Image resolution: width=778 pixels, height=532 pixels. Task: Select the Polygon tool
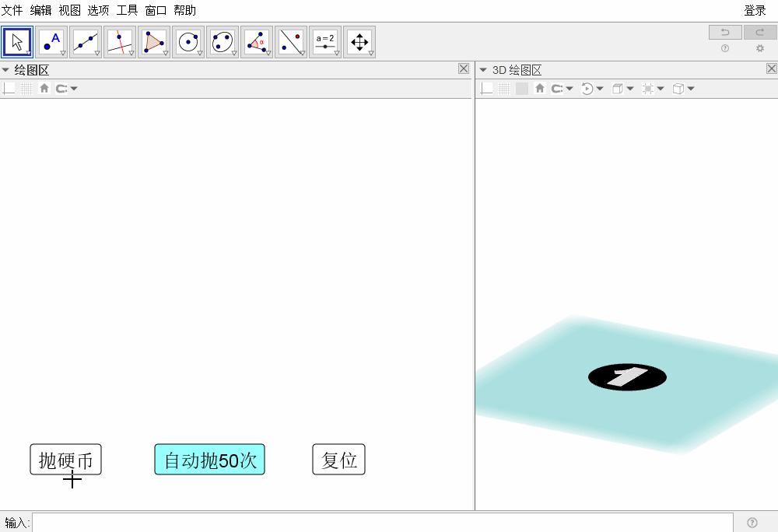click(x=154, y=42)
